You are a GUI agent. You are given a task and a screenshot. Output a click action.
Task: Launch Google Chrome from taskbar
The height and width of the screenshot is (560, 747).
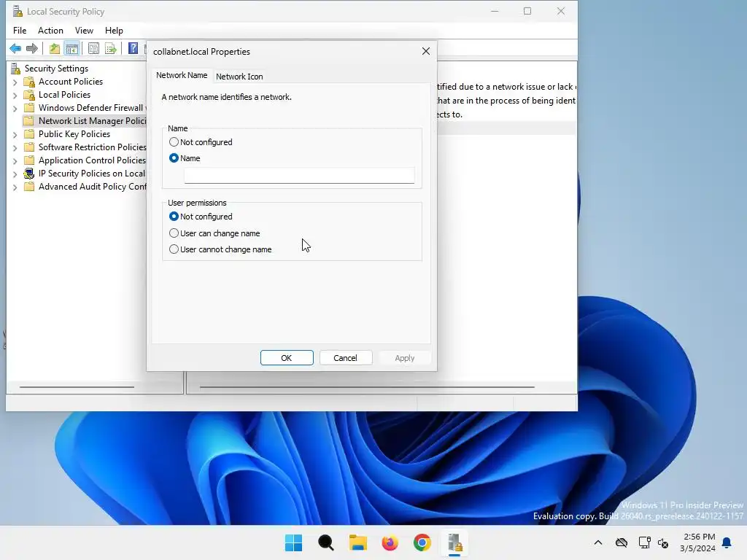point(422,542)
